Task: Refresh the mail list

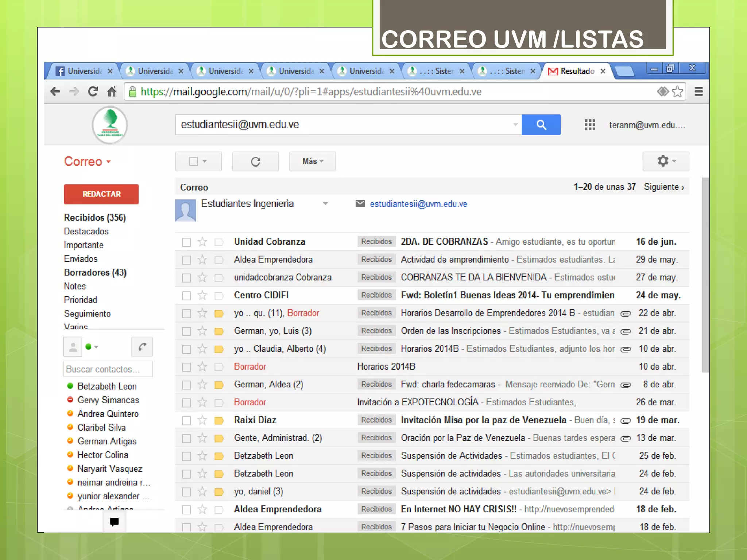Action: click(x=255, y=161)
